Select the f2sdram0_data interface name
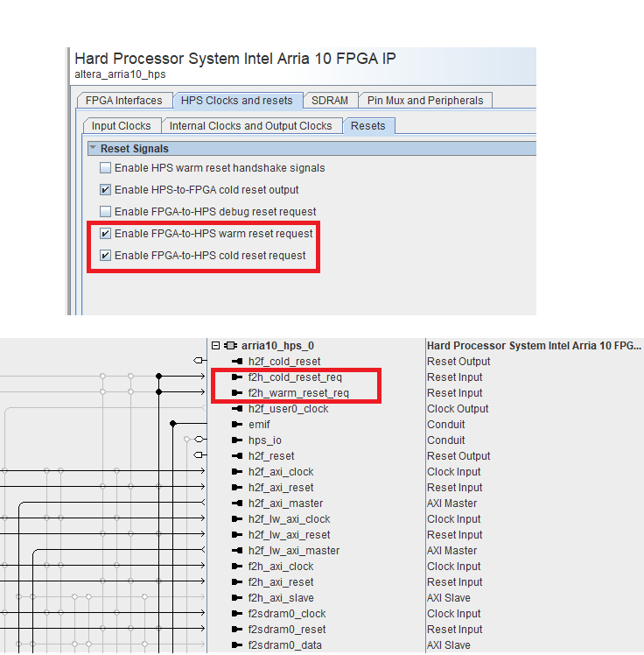The height and width of the screenshot is (655, 644). click(284, 645)
